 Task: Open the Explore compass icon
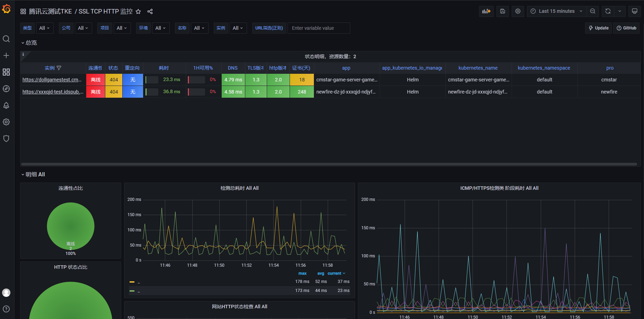(x=6, y=89)
